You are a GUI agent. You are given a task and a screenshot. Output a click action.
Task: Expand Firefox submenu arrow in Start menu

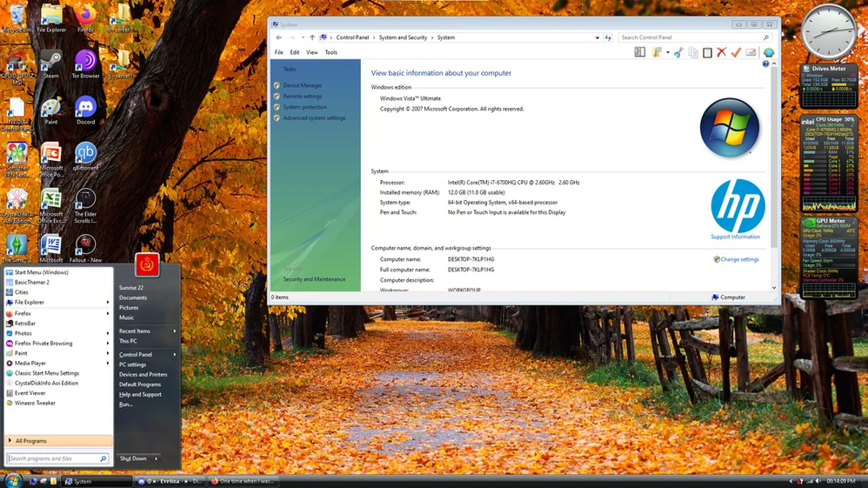pos(107,313)
